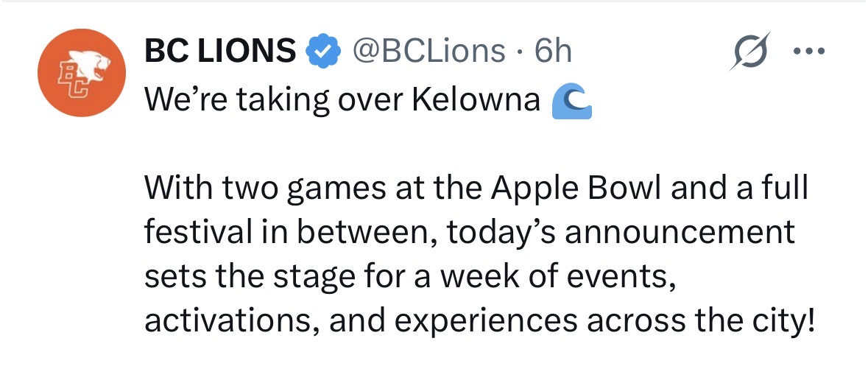Click the 6h post timestamp
The width and height of the screenshot is (868, 383).
(x=553, y=51)
